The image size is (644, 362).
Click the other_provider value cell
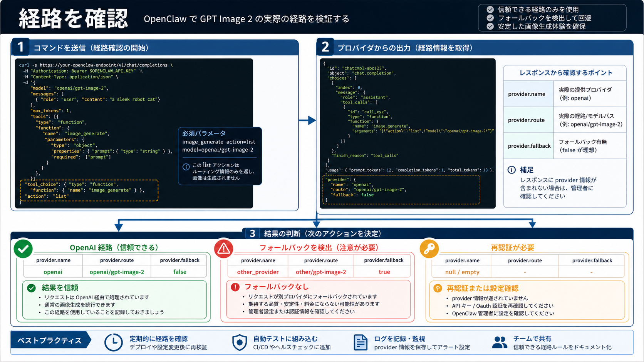pyautogui.click(x=258, y=272)
